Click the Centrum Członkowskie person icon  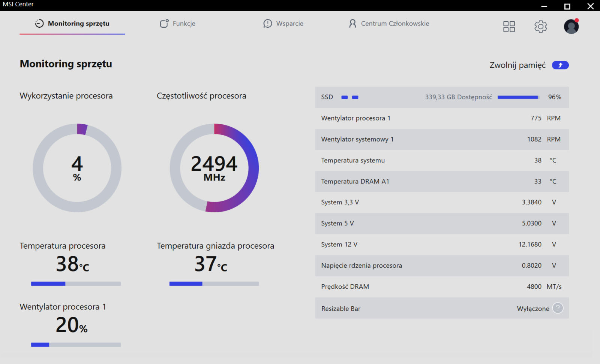click(352, 24)
